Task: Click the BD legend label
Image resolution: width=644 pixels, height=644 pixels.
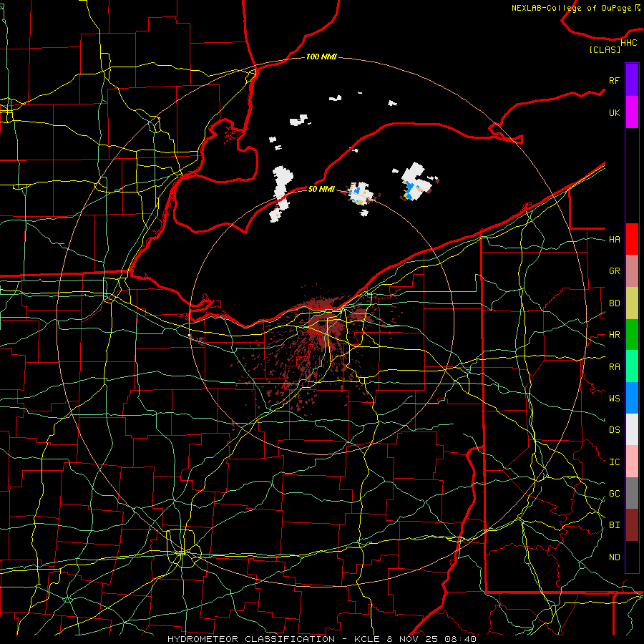Action: point(614,303)
